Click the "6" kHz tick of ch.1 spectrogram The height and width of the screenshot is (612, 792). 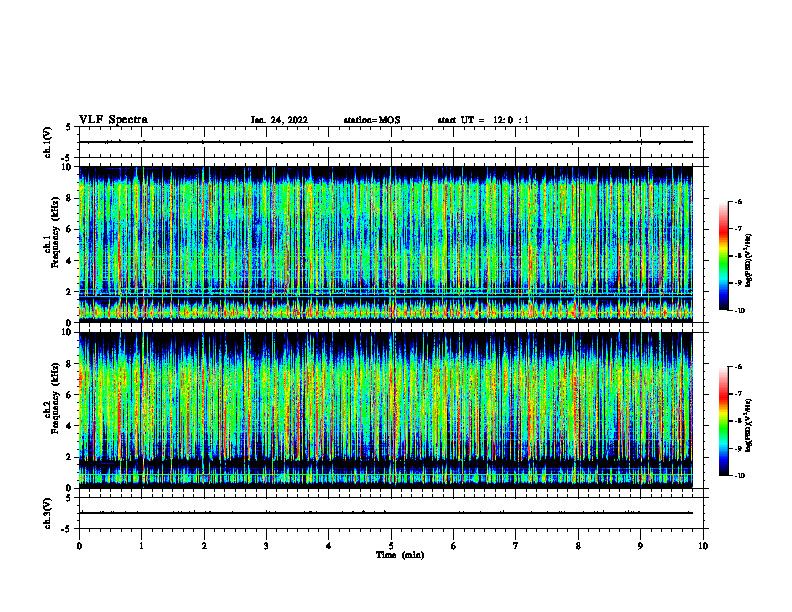click(70, 230)
